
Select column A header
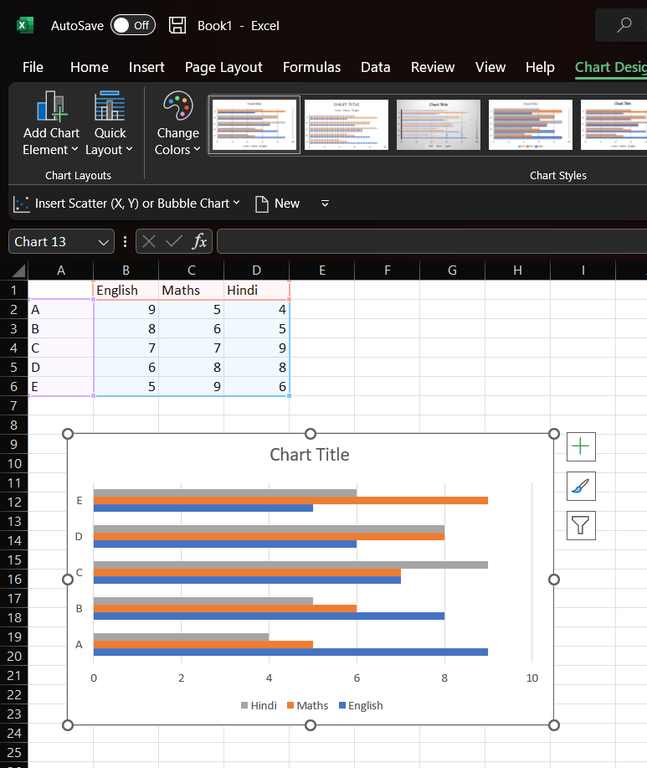pyautogui.click(x=61, y=270)
